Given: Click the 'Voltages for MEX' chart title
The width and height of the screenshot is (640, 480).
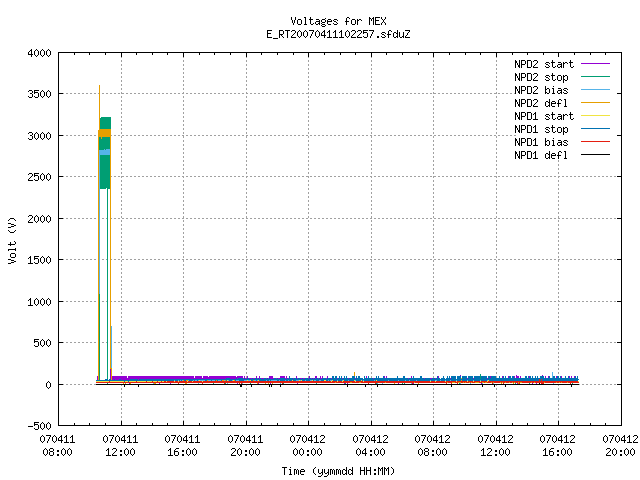Looking at the screenshot, I should 338,21.
